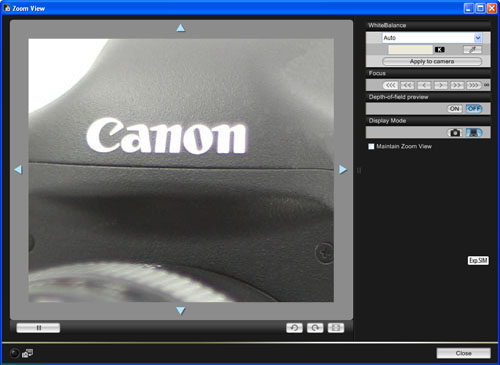The image size is (500, 365).
Task: Collapse the right panel using divider handle
Action: (x=359, y=171)
